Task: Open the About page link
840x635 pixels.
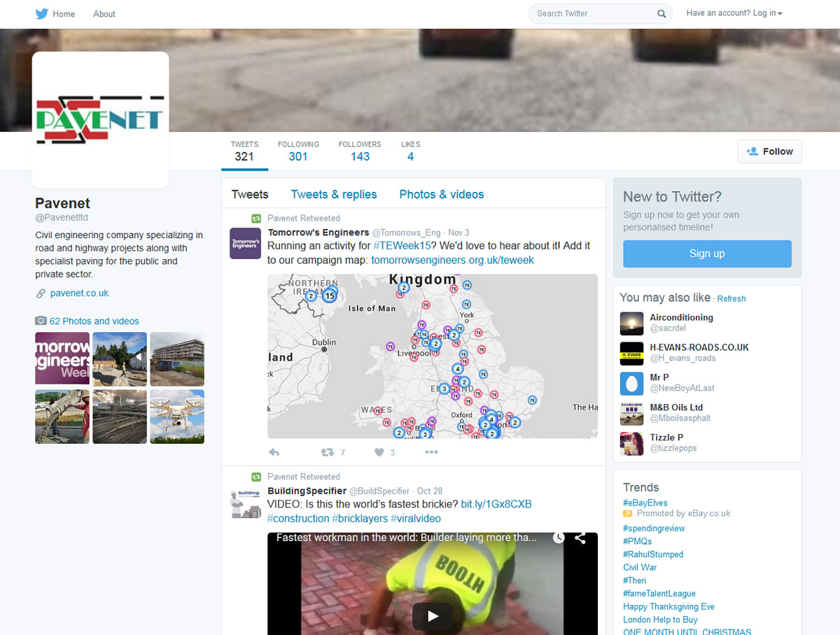Action: [104, 14]
